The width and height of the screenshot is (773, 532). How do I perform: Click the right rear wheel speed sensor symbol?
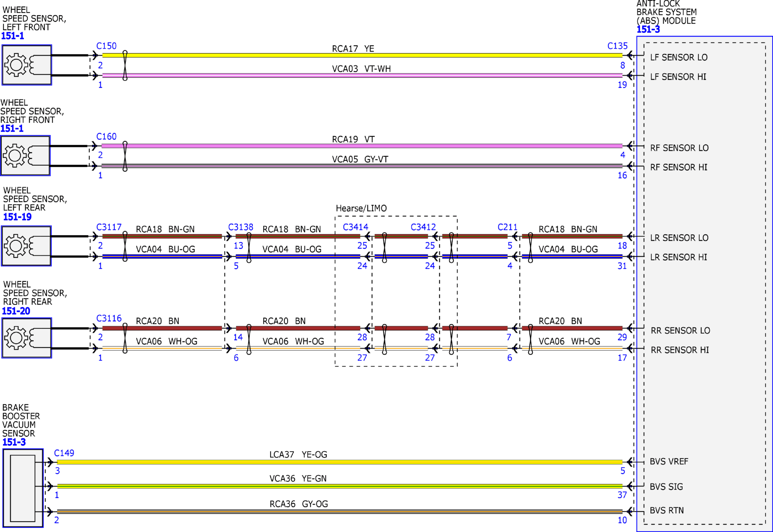pos(27,338)
